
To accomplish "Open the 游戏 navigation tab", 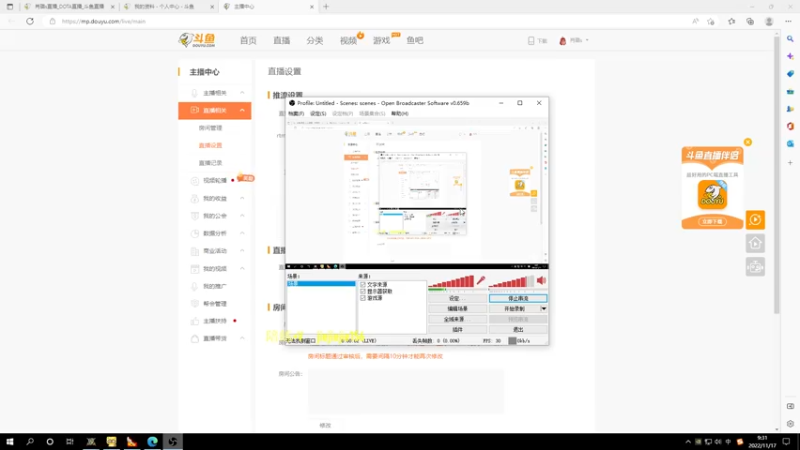I will 382,40.
